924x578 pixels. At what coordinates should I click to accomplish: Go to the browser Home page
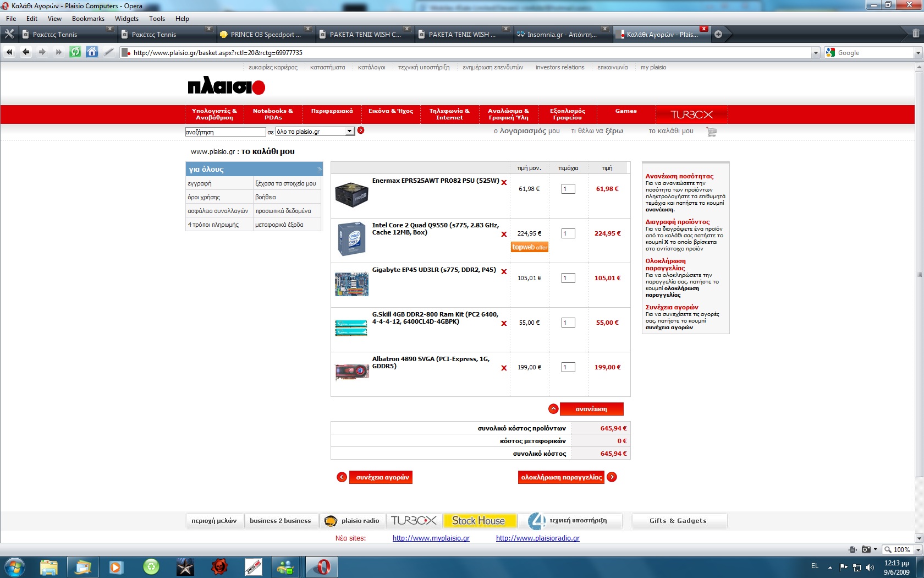click(92, 52)
